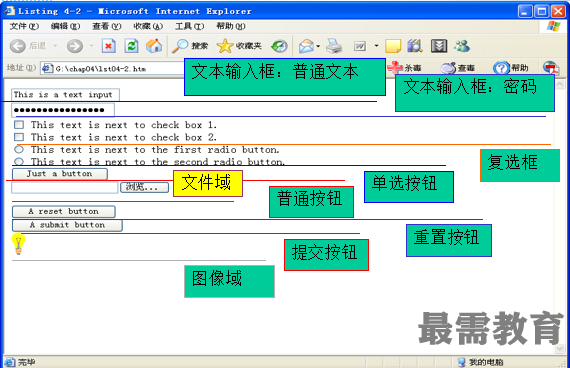Click the scrollbar up arrow
Image resolution: width=570 pixels, height=368 pixels.
(560, 84)
